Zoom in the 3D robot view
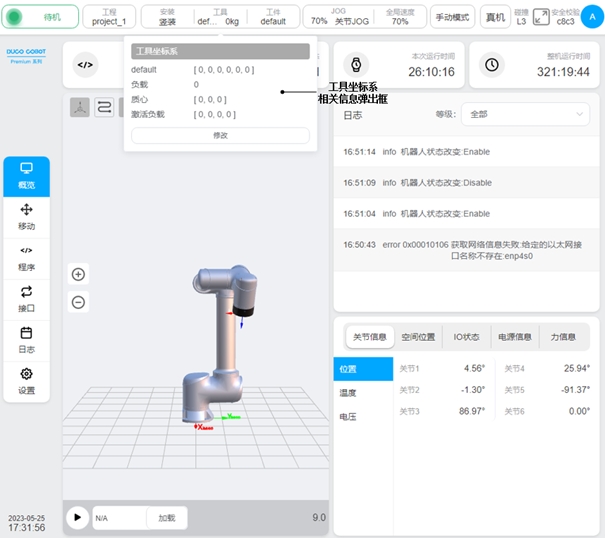This screenshot has height=538, width=605. [x=78, y=274]
